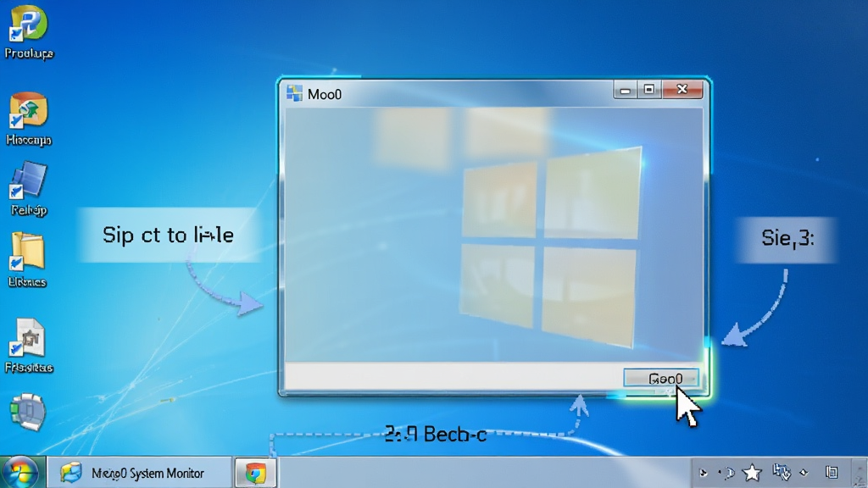Click the Windows logo image inside Moo0 window
Screen dimensions: 868x488
549,247
